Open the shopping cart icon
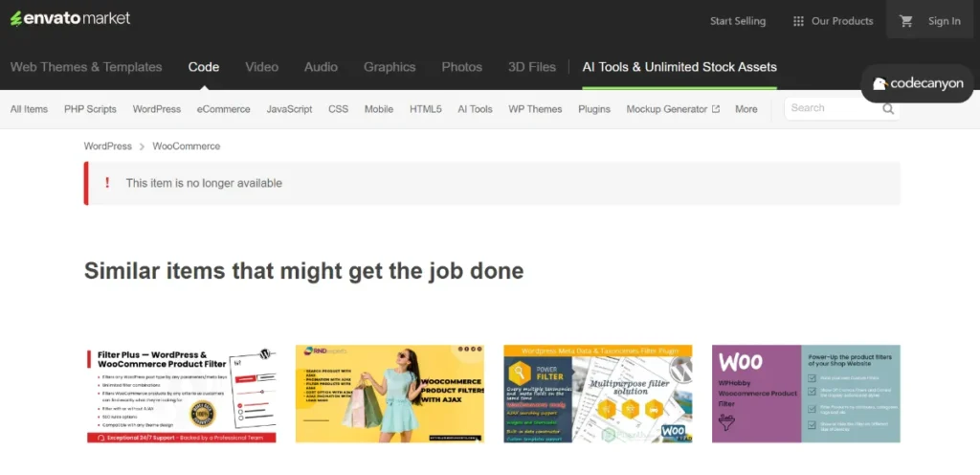Screen dimensions: 980x475 (905, 21)
